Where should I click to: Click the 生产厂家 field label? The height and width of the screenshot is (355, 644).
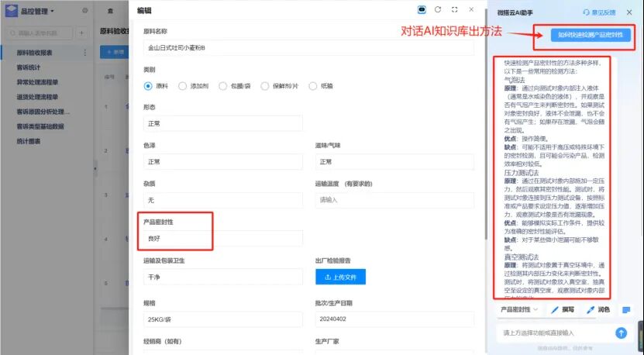(327, 342)
